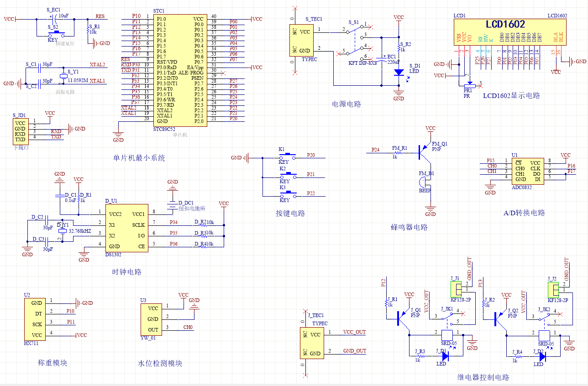Select the HX711 weighing module U2
The height and width of the screenshot is (386, 588).
pos(35,319)
